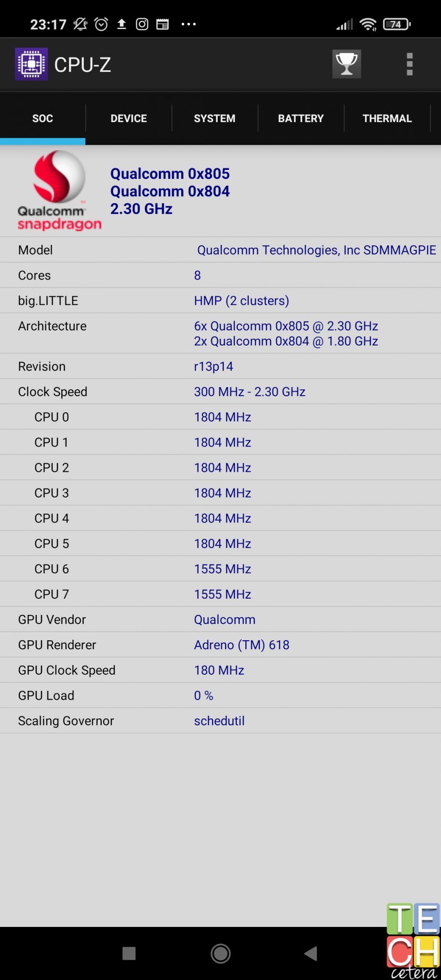Select the SOC tab
Screen dimensions: 441x980
coord(43,118)
